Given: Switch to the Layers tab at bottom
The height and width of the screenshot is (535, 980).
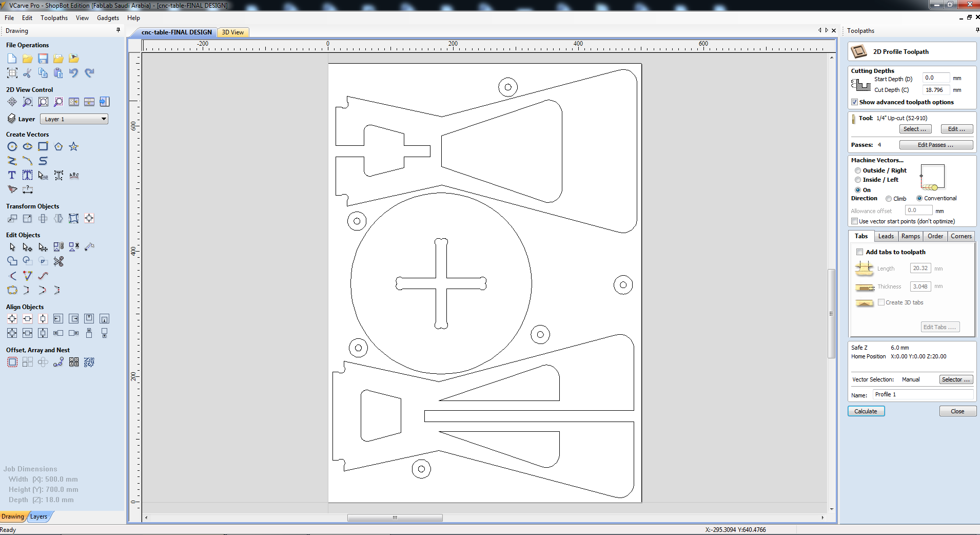Looking at the screenshot, I should click(x=39, y=517).
